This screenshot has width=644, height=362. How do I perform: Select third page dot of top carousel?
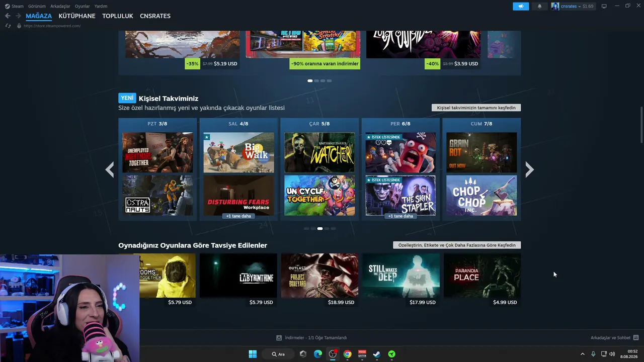coord(323,80)
